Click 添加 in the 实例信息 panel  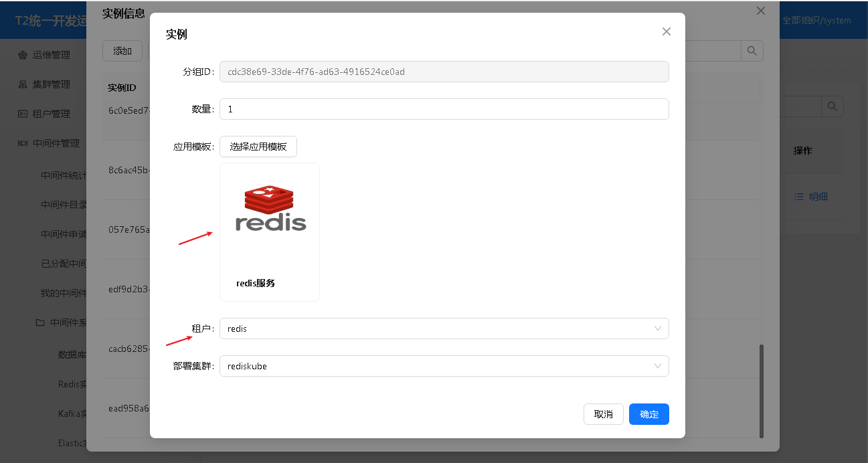click(122, 51)
